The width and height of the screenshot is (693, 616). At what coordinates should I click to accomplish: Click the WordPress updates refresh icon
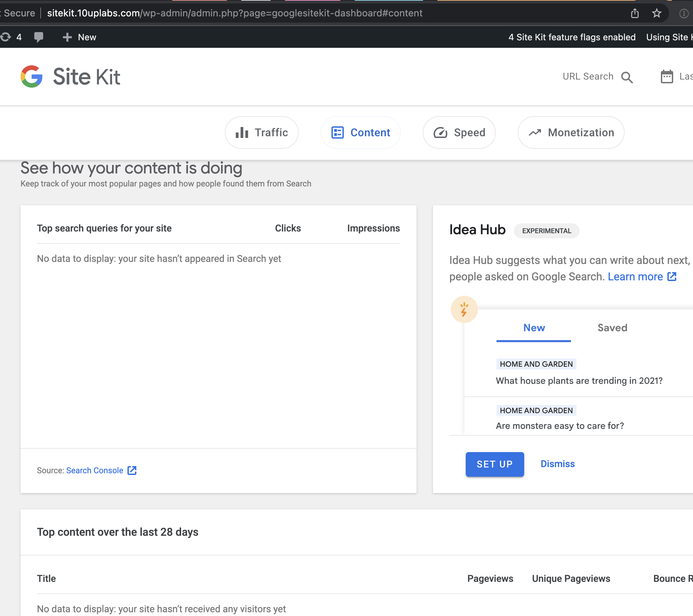click(6, 37)
